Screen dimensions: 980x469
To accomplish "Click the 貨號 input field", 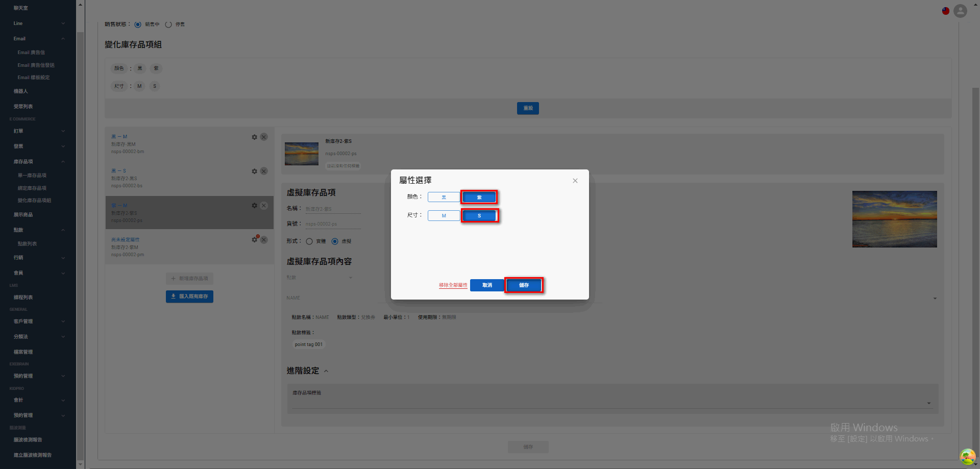I will (x=333, y=224).
